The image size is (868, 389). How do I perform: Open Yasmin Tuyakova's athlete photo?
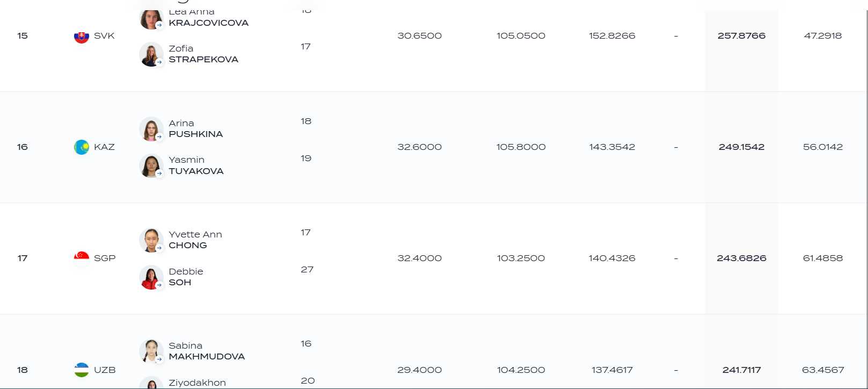[x=151, y=166]
